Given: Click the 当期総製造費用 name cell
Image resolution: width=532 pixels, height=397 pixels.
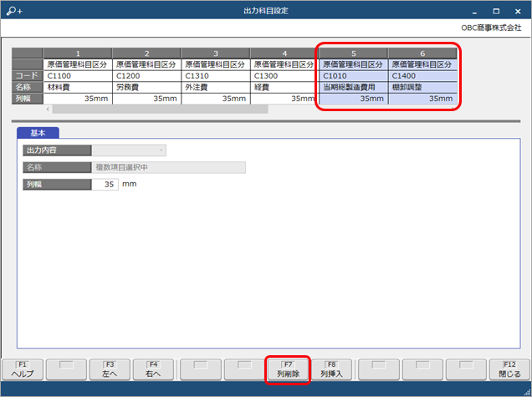Looking at the screenshot, I should (354, 87).
